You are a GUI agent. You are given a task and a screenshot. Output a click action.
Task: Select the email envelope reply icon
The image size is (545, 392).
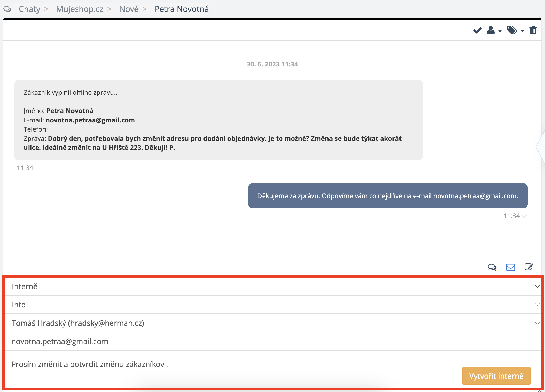pyautogui.click(x=510, y=267)
